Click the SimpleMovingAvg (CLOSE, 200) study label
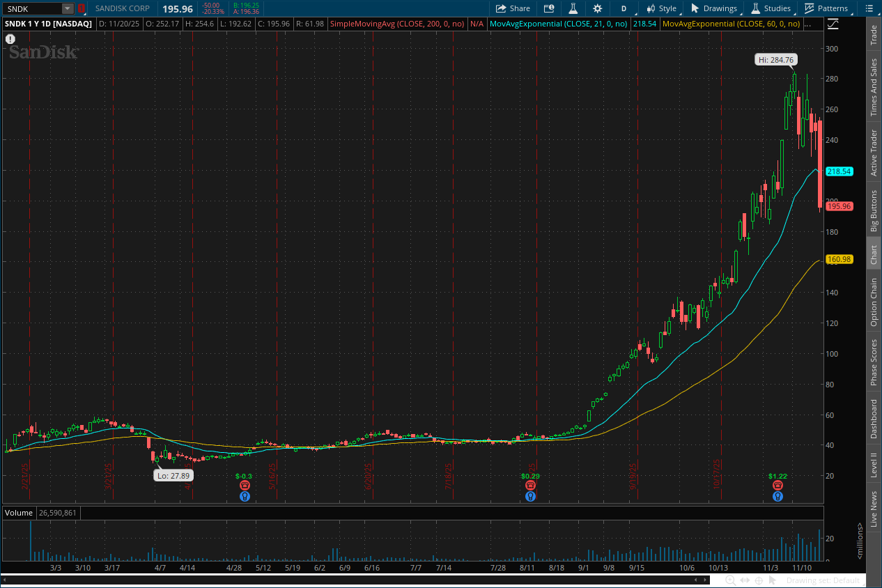Viewport: 882px width, 588px height. click(x=397, y=24)
